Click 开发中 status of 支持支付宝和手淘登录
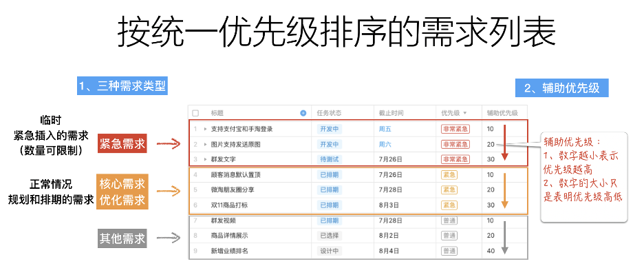Screen dimensions: 644x277 (330, 129)
